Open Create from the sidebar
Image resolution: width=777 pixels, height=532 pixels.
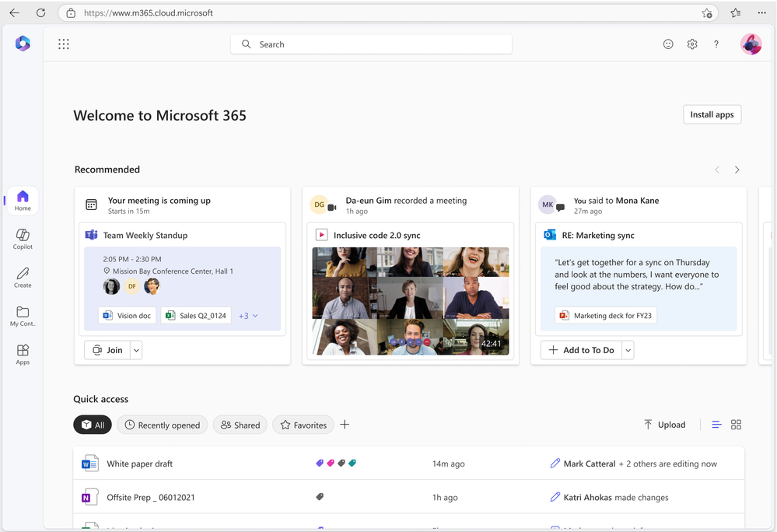(23, 278)
